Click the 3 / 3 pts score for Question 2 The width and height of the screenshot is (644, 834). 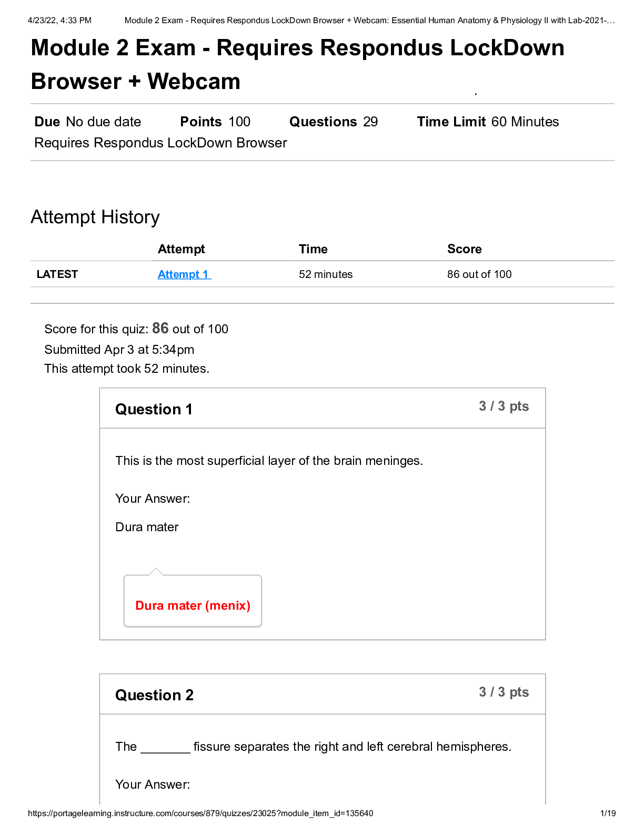tap(504, 692)
